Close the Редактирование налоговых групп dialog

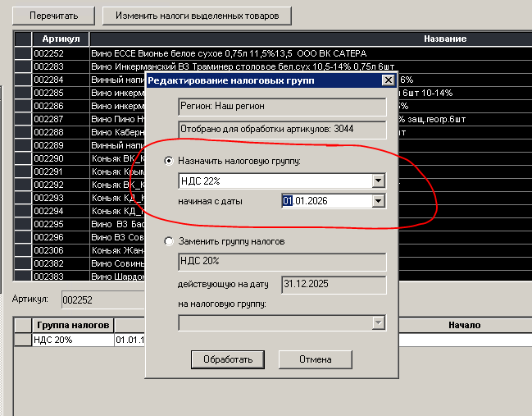(x=388, y=80)
